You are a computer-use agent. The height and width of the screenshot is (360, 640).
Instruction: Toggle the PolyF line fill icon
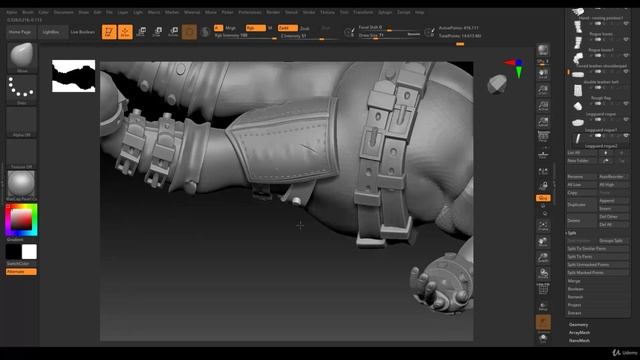point(543,289)
